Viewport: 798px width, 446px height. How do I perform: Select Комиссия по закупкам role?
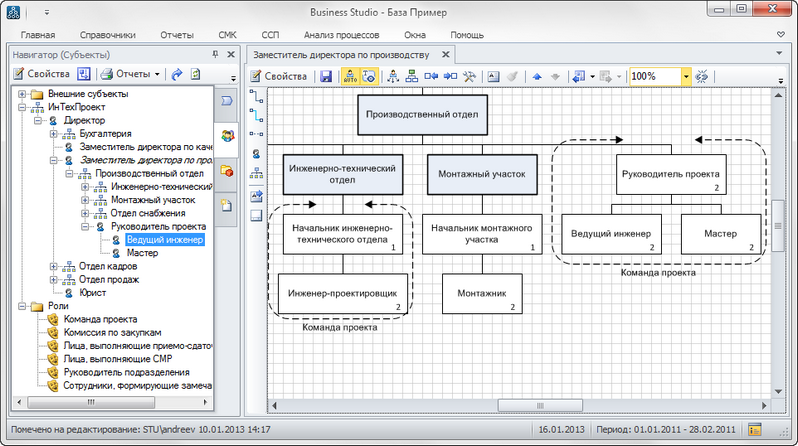pos(112,332)
